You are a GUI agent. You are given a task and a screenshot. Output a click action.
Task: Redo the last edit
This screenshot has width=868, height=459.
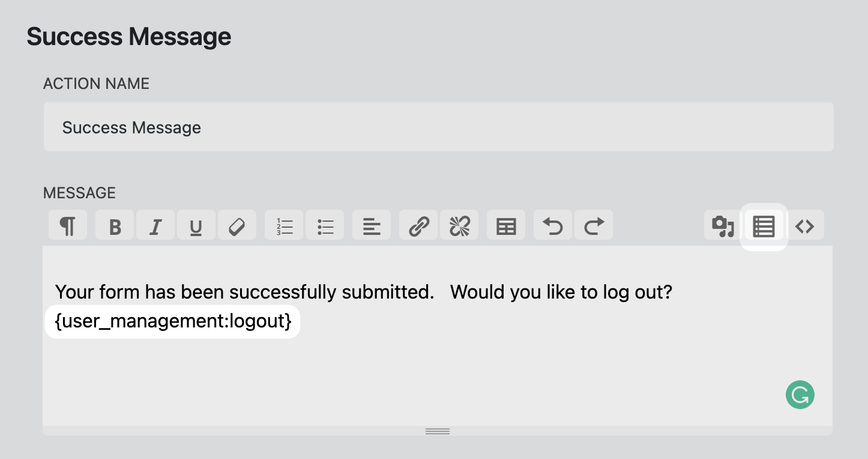594,226
